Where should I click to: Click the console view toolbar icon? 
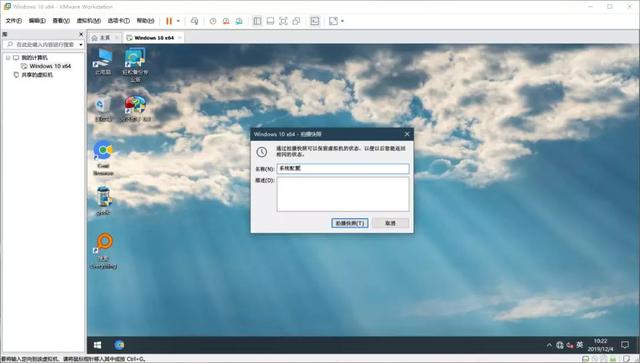tap(315, 21)
